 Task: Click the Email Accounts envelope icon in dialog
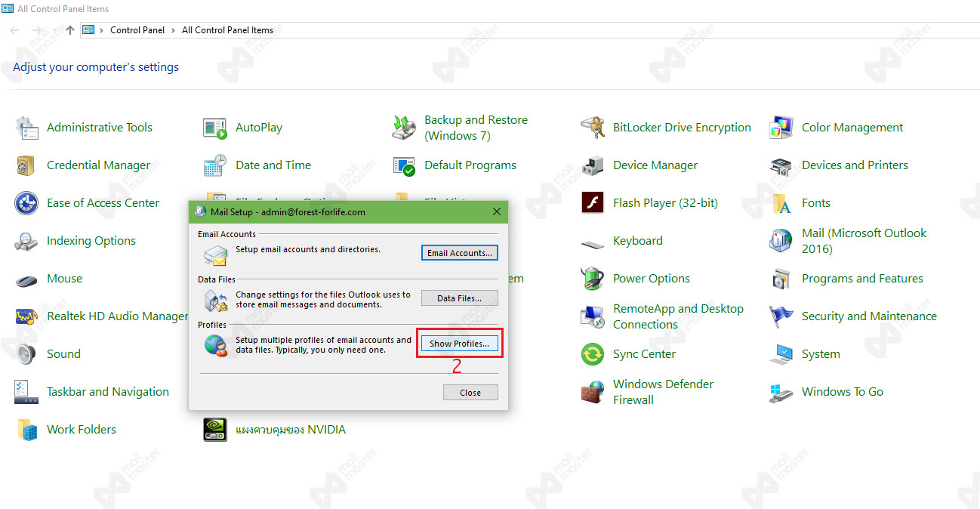tap(215, 255)
